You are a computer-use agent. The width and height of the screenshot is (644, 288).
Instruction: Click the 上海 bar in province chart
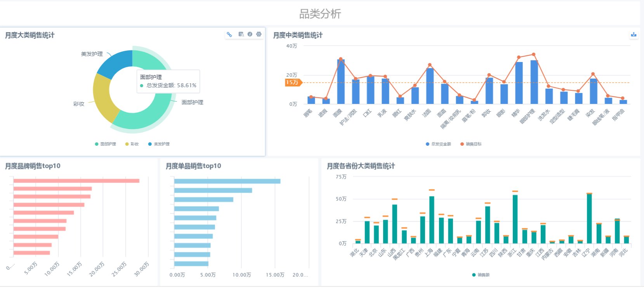coord(432,220)
